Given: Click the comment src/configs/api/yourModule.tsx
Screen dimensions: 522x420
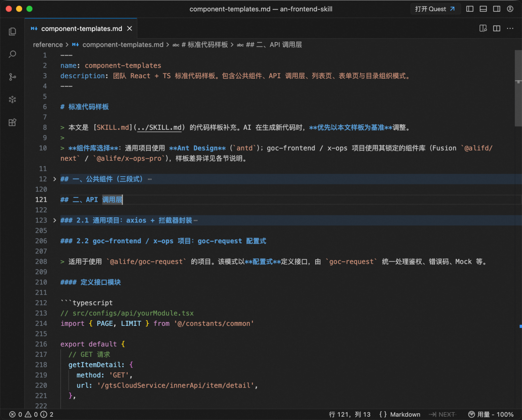Looking at the screenshot, I should click(x=127, y=313).
